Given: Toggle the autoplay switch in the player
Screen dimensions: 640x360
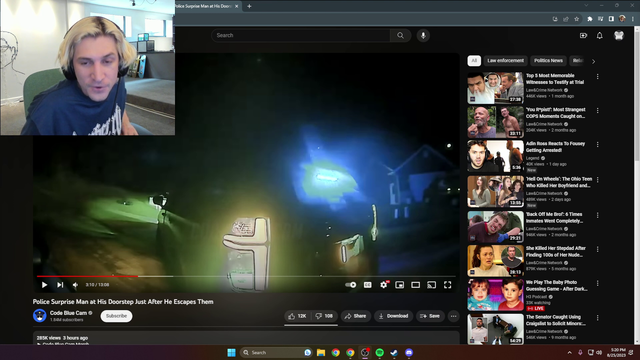Looking at the screenshot, I should coord(351,285).
